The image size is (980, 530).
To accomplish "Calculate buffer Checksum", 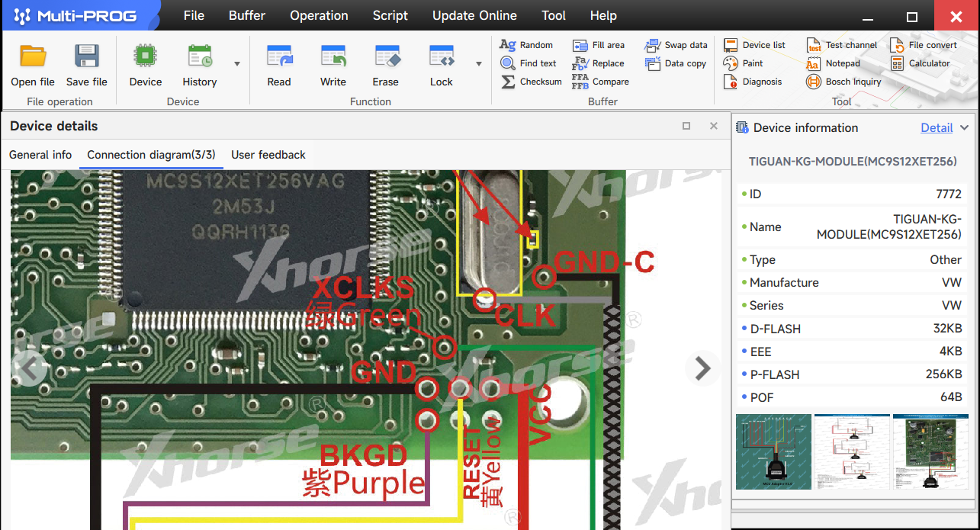I will [x=532, y=82].
